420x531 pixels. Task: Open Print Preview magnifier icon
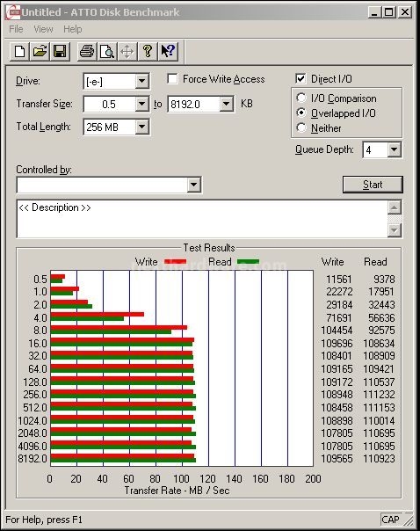[107, 52]
